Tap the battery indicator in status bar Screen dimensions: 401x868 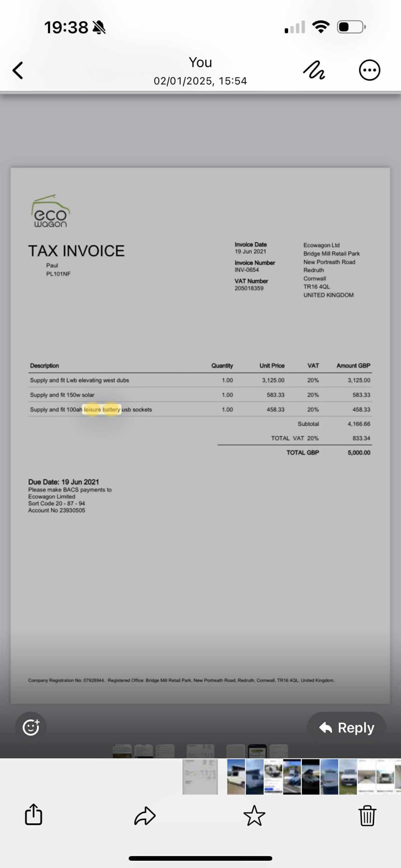point(351,27)
